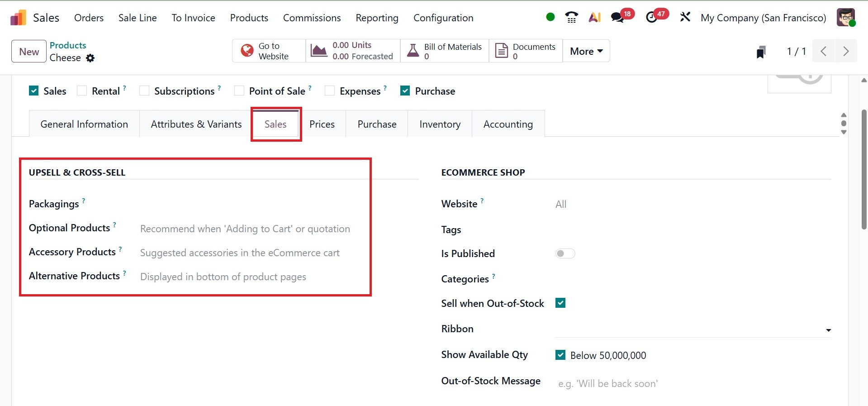This screenshot has height=406, width=868.
Task: Open the messaging conversations icon
Action: (617, 18)
